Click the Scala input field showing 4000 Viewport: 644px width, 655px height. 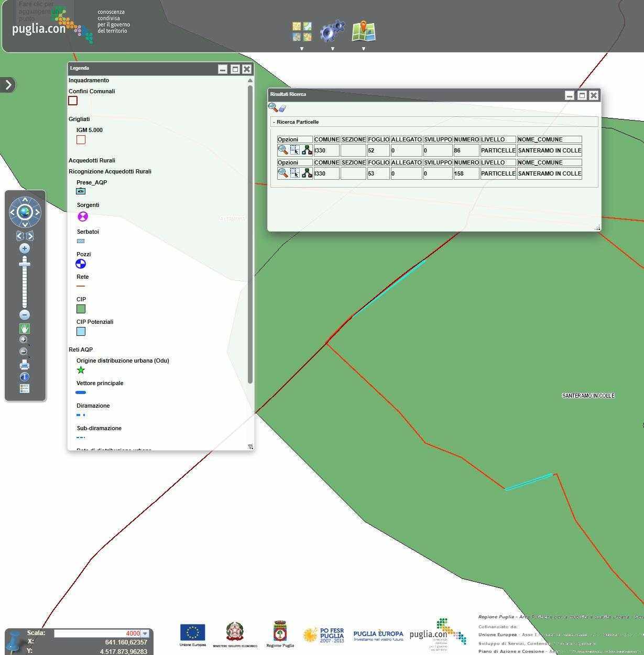pyautogui.click(x=97, y=634)
